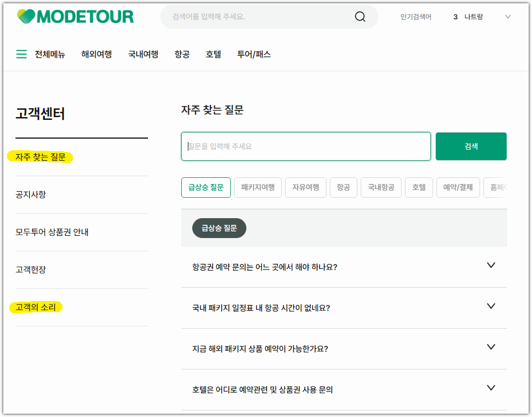Select the 예약/결제 FAQ category chip
Image resolution: width=532 pixels, height=417 pixels.
(x=458, y=187)
